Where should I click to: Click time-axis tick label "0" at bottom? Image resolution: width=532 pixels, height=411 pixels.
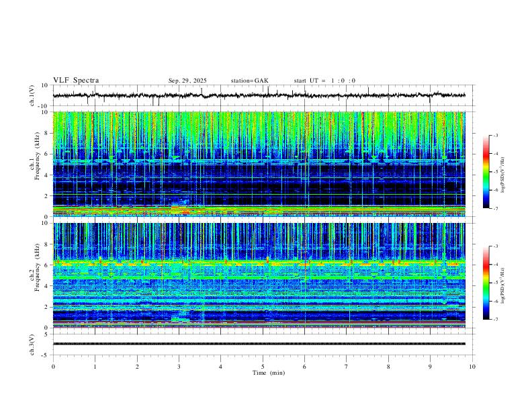(x=53, y=367)
